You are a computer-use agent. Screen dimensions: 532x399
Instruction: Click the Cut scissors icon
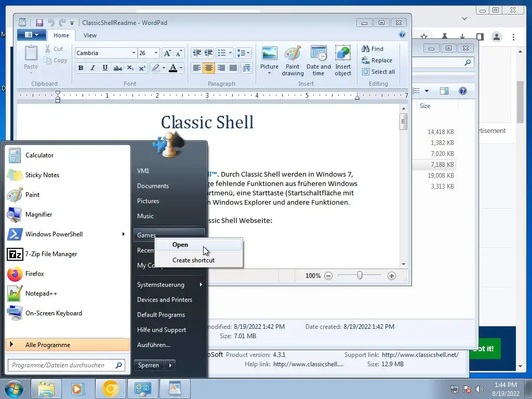tap(48, 49)
